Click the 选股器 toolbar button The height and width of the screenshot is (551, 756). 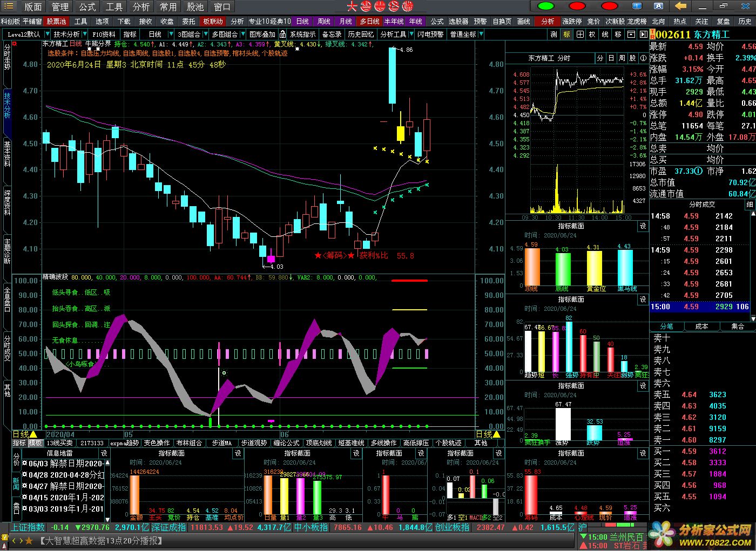458,22
